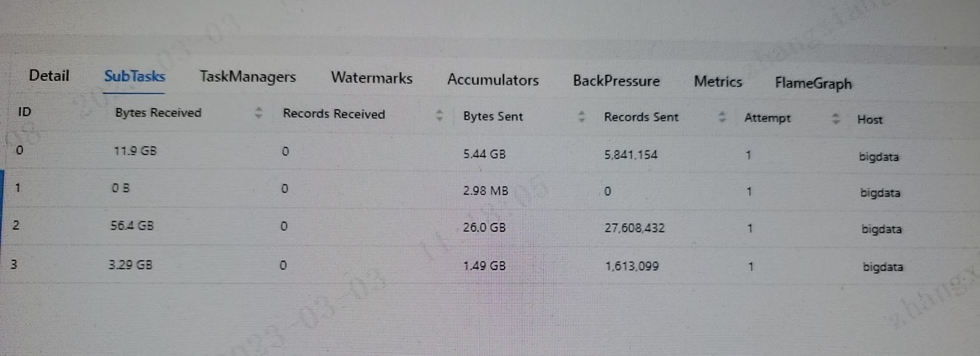980x356 pixels.
Task: View the BackPressure tab
Action: point(616,81)
